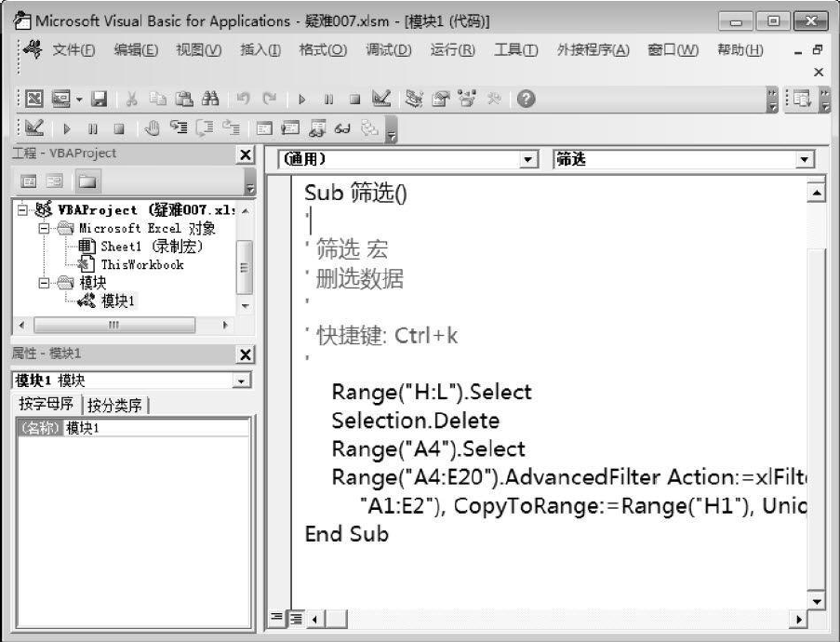840x642 pixels.
Task: Collapse the VBAProject tree node
Action: [22, 209]
